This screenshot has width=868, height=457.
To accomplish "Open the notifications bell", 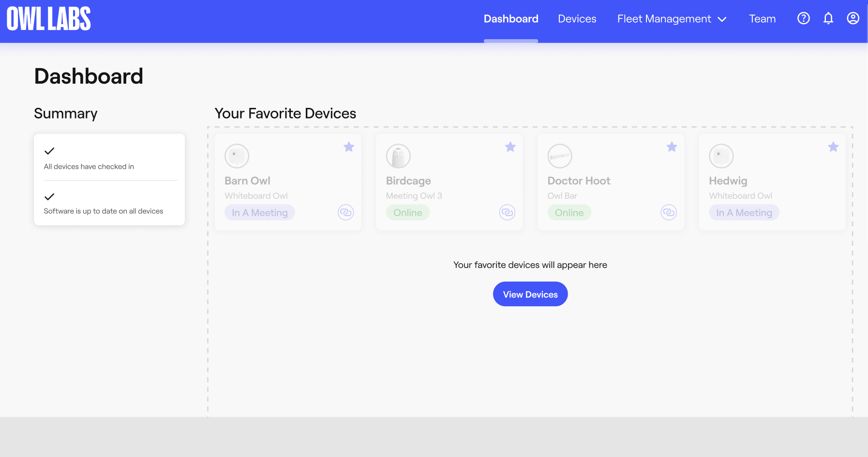I will click(x=828, y=18).
